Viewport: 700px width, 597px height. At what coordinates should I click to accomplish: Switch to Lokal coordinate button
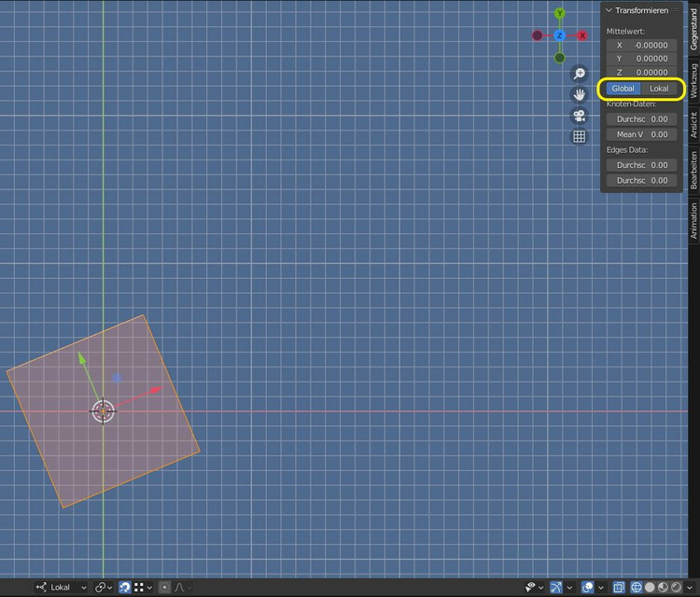[659, 89]
